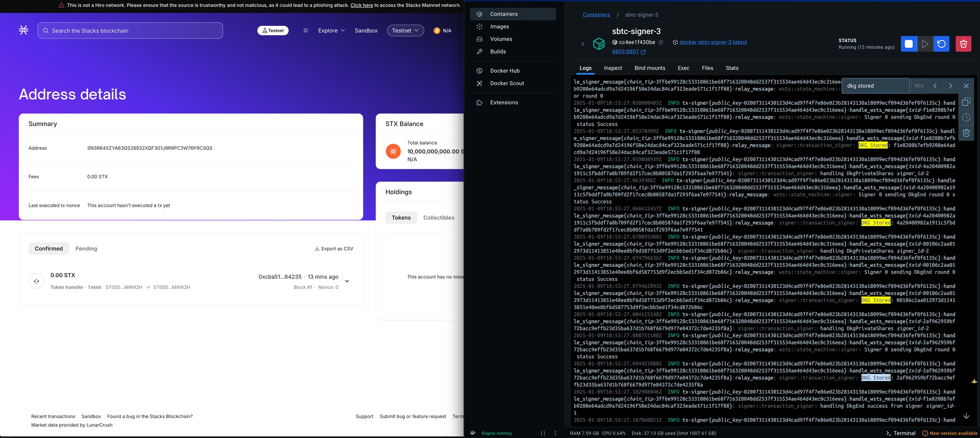
Task: Open the Explore dropdown menu
Action: [x=331, y=31]
